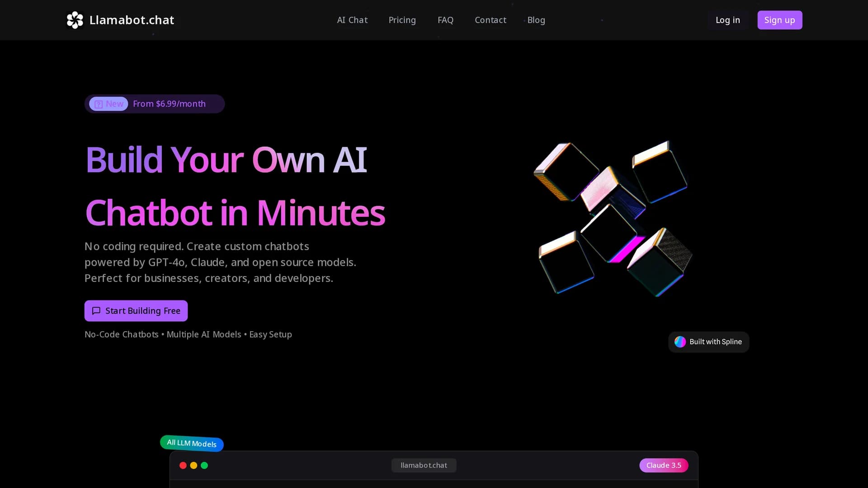Click the red window dot
868x488 pixels.
click(x=183, y=465)
